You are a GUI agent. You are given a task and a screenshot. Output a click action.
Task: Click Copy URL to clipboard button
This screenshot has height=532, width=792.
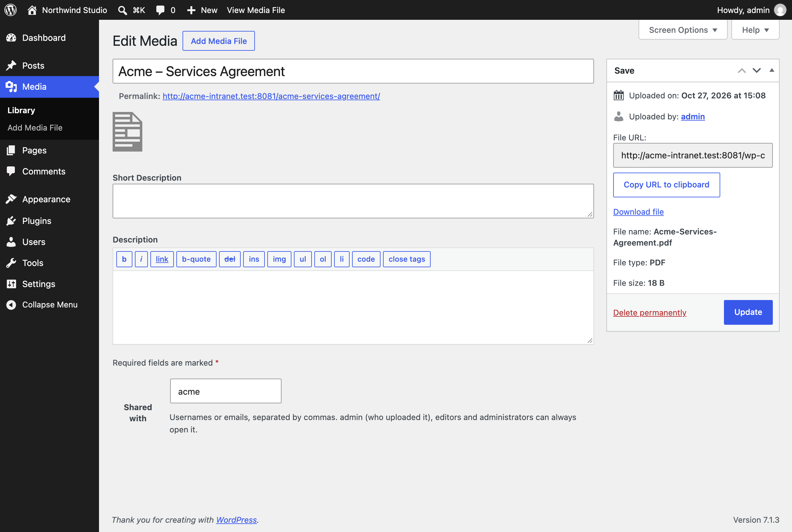tap(666, 185)
